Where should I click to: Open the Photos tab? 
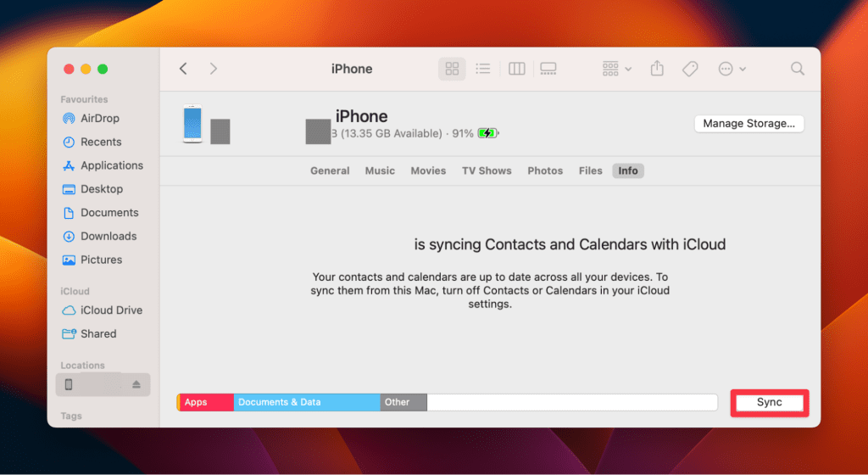coord(545,170)
